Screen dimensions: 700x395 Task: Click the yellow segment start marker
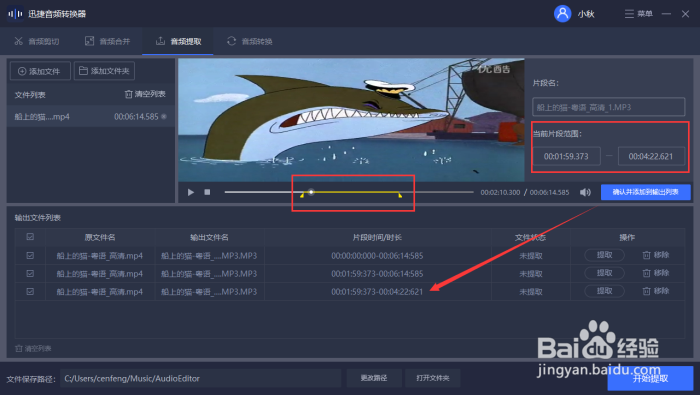coord(302,195)
